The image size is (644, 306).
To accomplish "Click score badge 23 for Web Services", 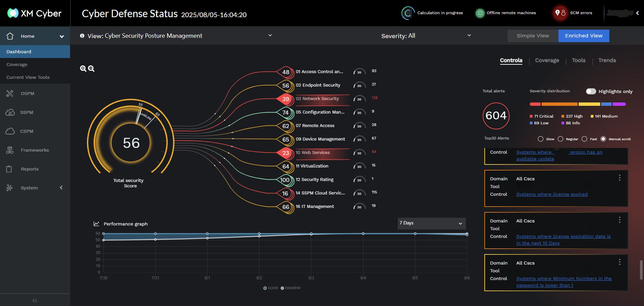I will 286,153.
